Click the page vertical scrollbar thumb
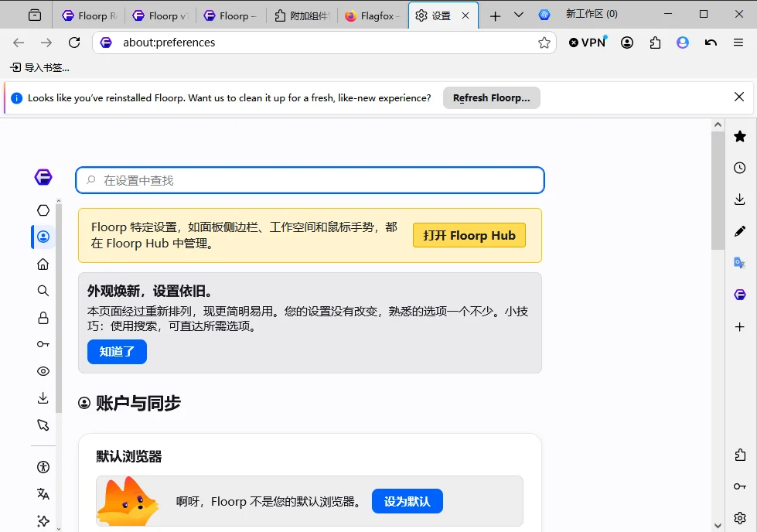 [718, 190]
